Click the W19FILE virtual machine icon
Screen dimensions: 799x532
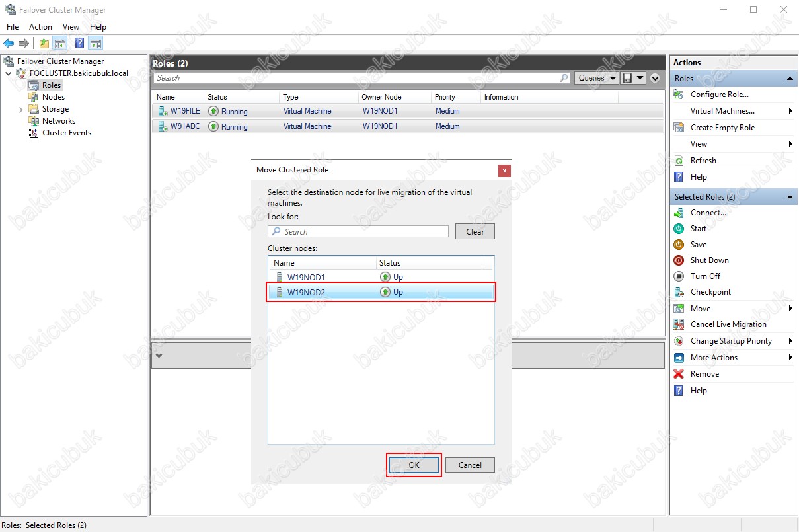(x=162, y=111)
